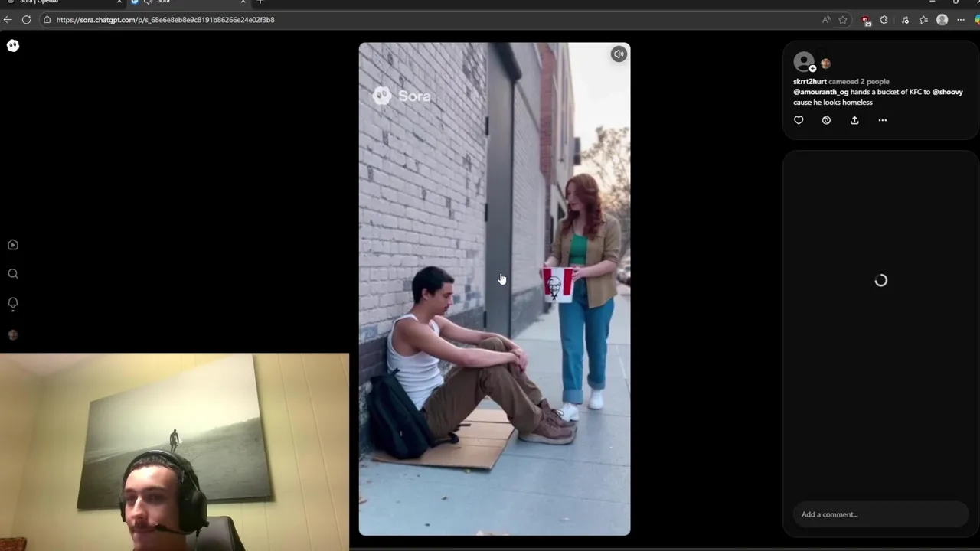Image resolution: width=980 pixels, height=551 pixels.
Task: Go back with browser back arrow
Action: (x=8, y=20)
